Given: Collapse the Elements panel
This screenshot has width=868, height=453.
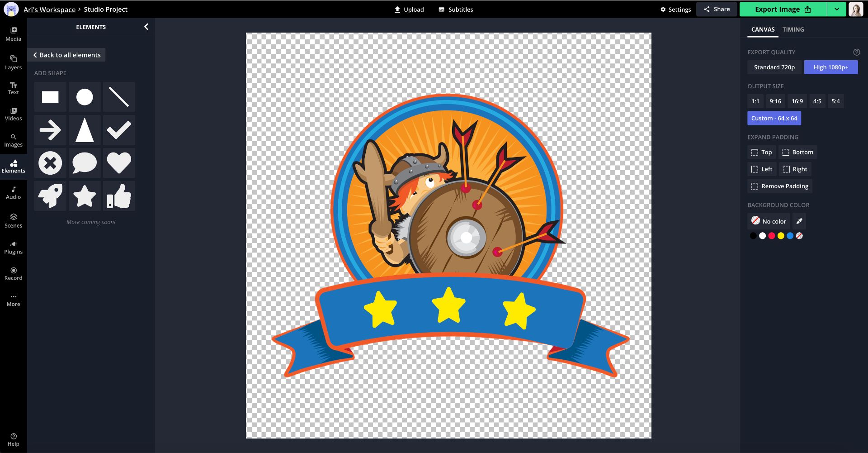Looking at the screenshot, I should (x=146, y=27).
